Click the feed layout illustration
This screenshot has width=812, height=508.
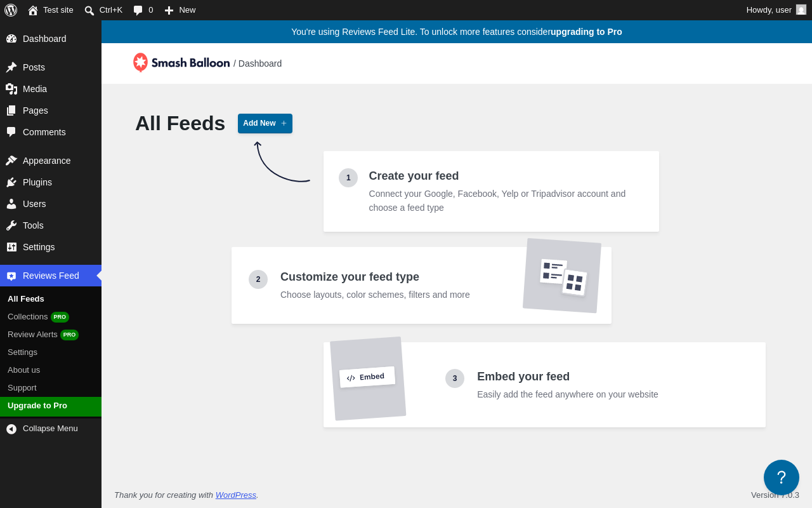click(562, 276)
